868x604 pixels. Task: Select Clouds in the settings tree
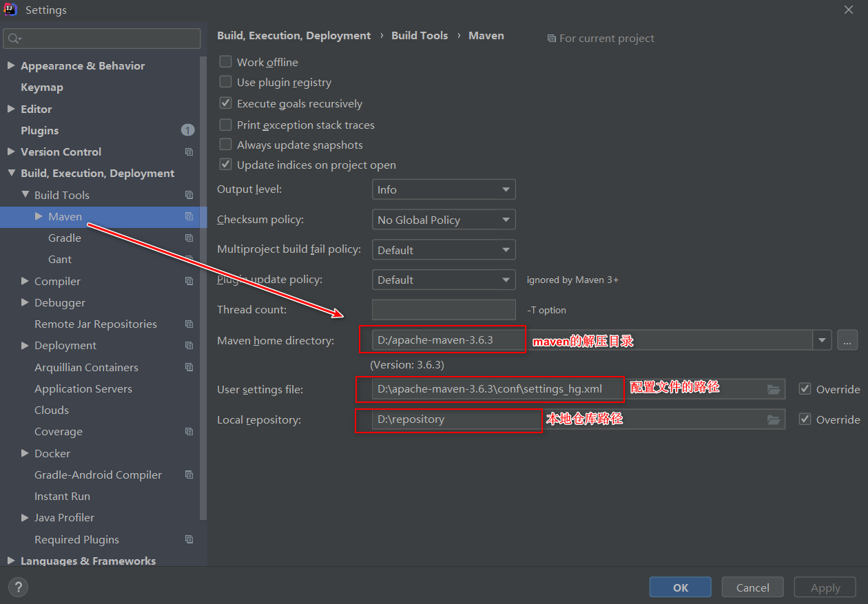pyautogui.click(x=52, y=410)
